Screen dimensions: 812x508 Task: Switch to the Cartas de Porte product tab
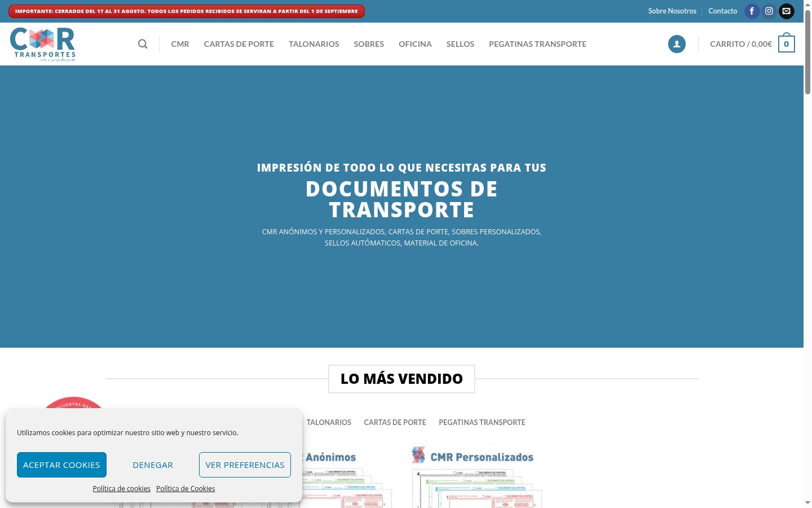pyautogui.click(x=395, y=422)
